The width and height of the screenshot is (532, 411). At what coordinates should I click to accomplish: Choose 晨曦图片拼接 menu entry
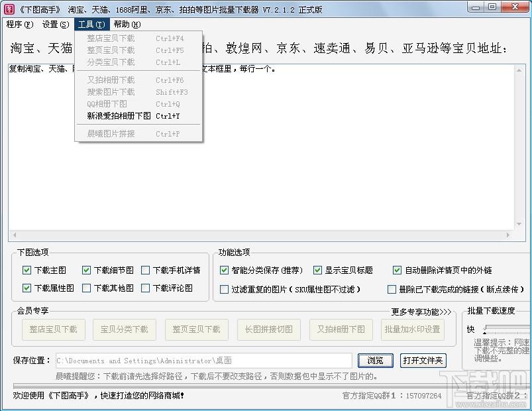click(x=138, y=134)
